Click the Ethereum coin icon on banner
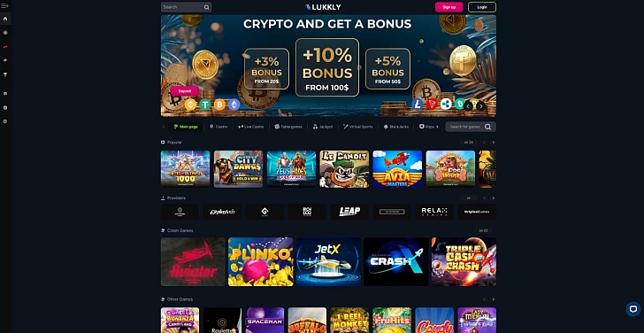 point(234,105)
